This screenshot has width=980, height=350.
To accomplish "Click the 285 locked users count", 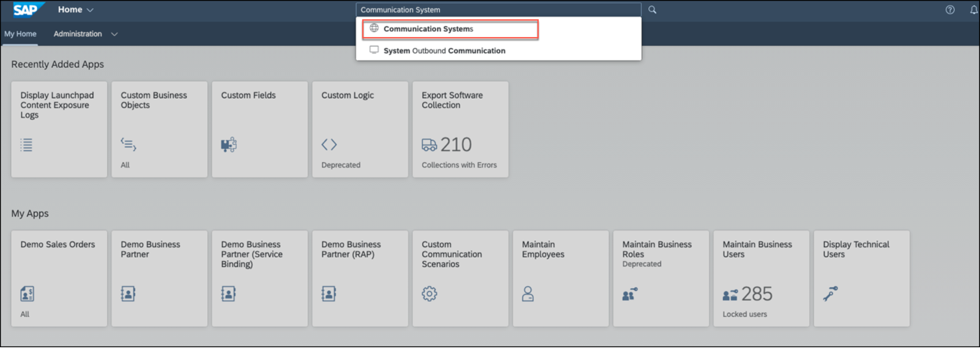I will pyautogui.click(x=757, y=294).
